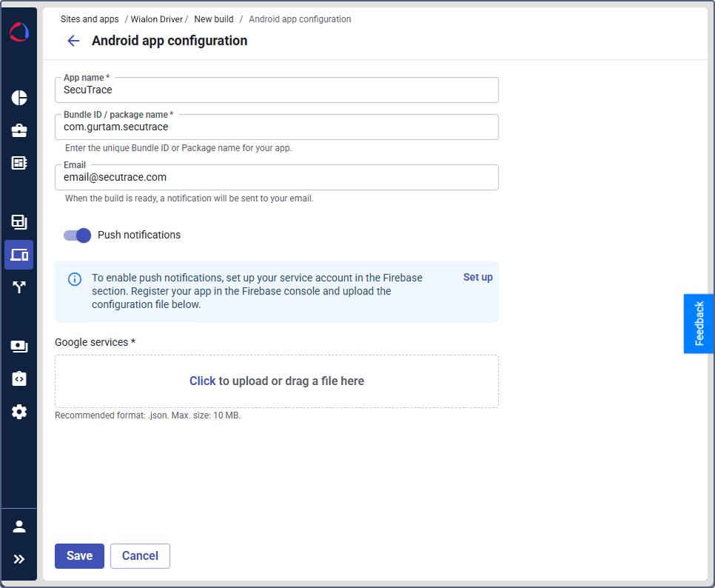The width and height of the screenshot is (715, 588).
Task: Open the pie chart dashboard icon
Action: pyautogui.click(x=19, y=98)
